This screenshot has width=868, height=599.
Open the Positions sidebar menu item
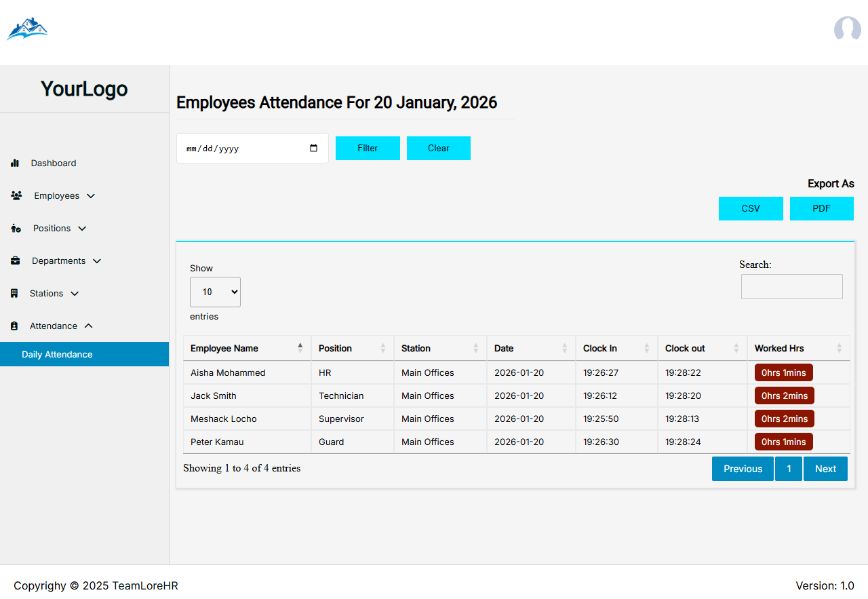point(52,228)
